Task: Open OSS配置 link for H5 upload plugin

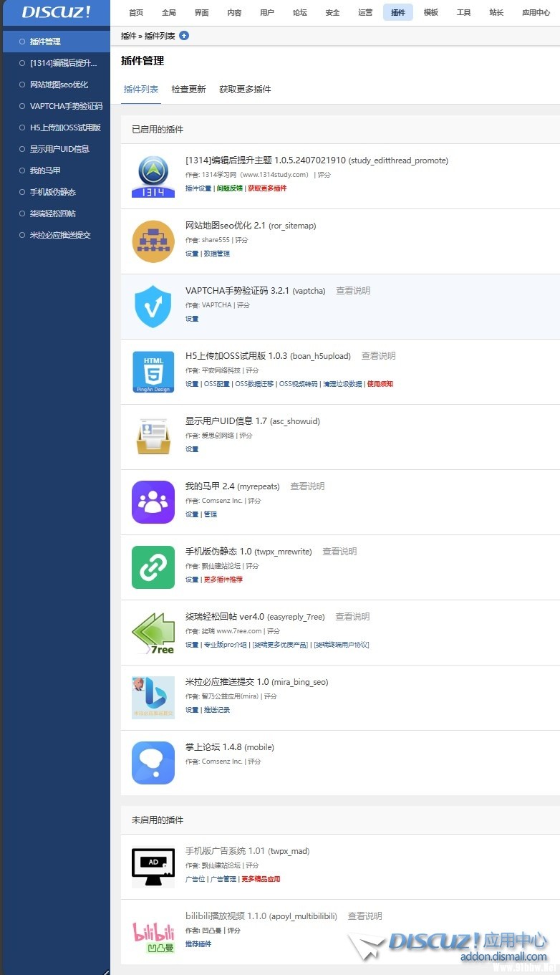Action: (x=216, y=384)
